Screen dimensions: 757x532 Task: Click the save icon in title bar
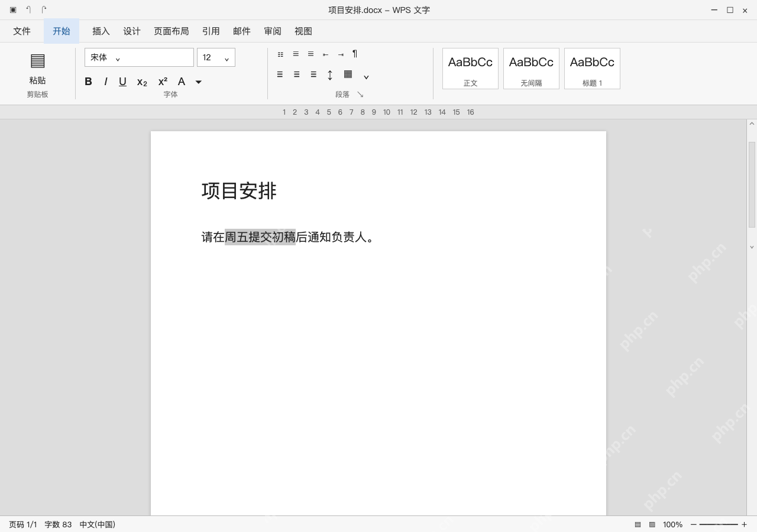tap(13, 9)
